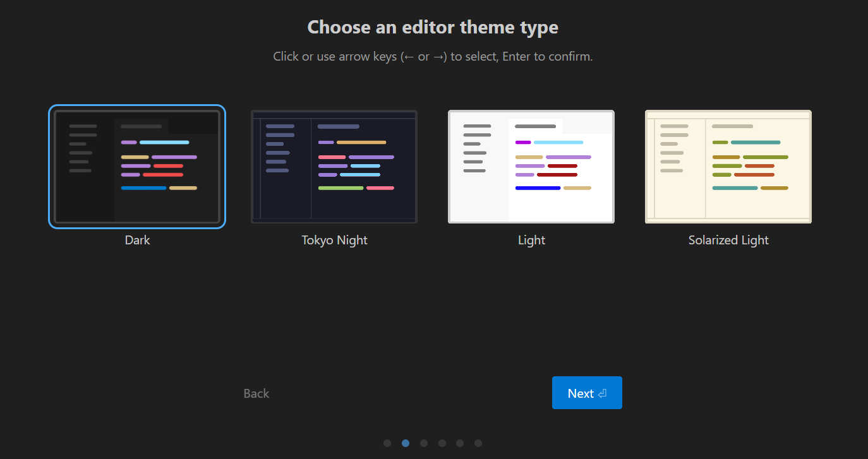This screenshot has width=868, height=459.
Task: Click the Enter key icon on Next
Action: pyautogui.click(x=603, y=393)
